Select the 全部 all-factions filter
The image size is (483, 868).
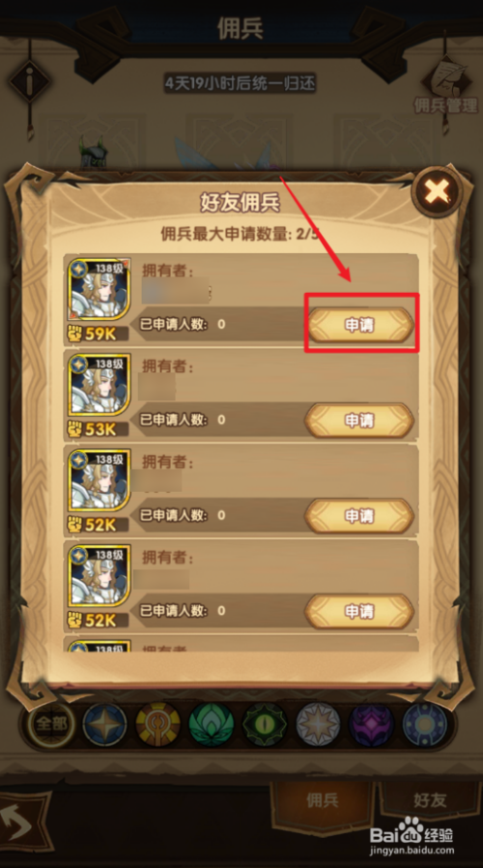[x=51, y=724]
